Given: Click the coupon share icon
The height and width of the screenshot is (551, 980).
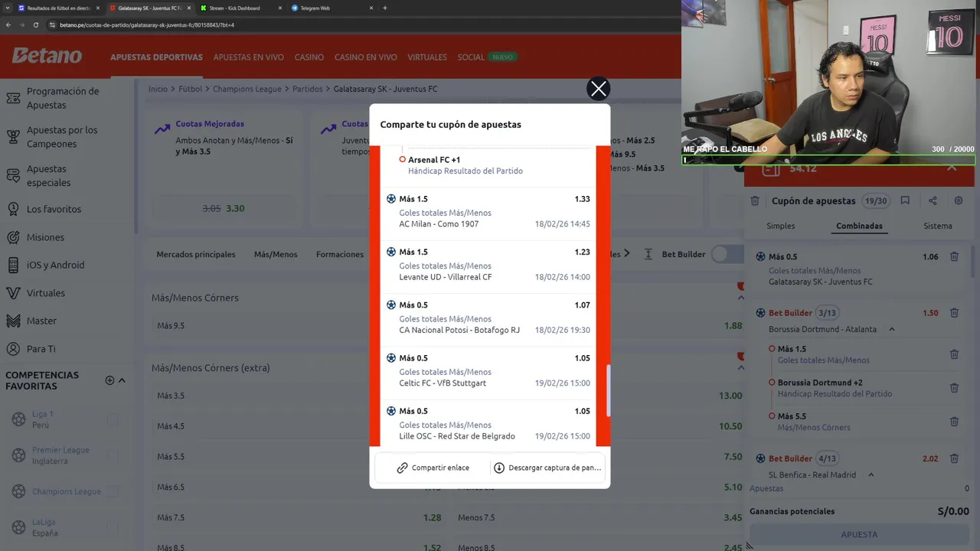Looking at the screenshot, I should click(x=933, y=201).
